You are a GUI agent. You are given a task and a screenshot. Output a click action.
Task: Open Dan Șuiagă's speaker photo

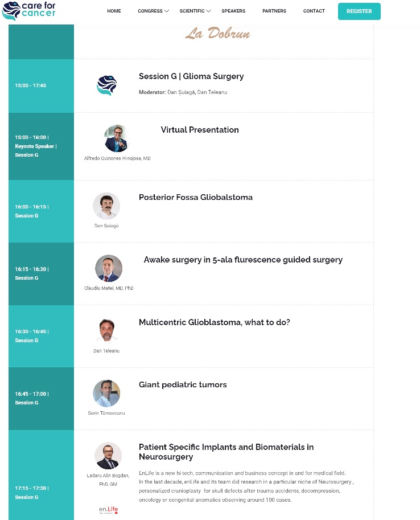pos(106,206)
